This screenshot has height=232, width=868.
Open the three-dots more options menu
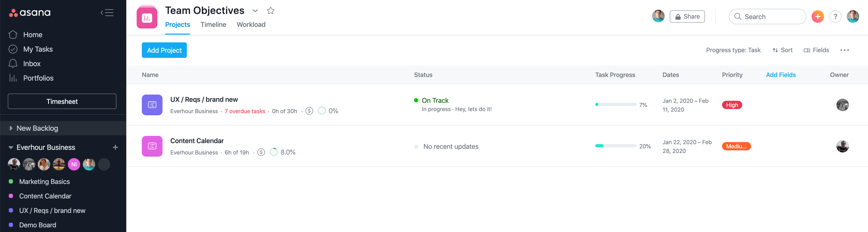(x=844, y=50)
